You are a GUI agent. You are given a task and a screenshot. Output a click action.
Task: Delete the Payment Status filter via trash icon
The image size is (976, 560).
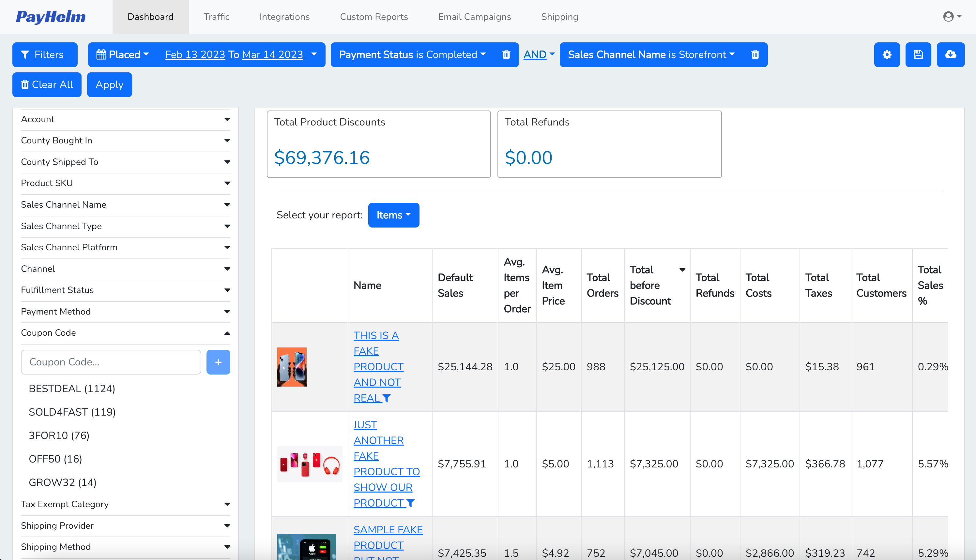(x=507, y=55)
